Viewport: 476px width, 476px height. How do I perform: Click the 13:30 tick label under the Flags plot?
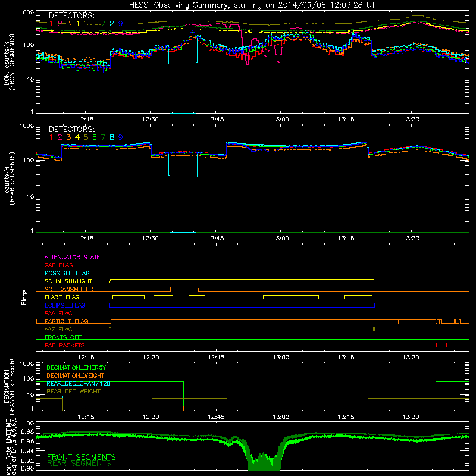point(411,358)
